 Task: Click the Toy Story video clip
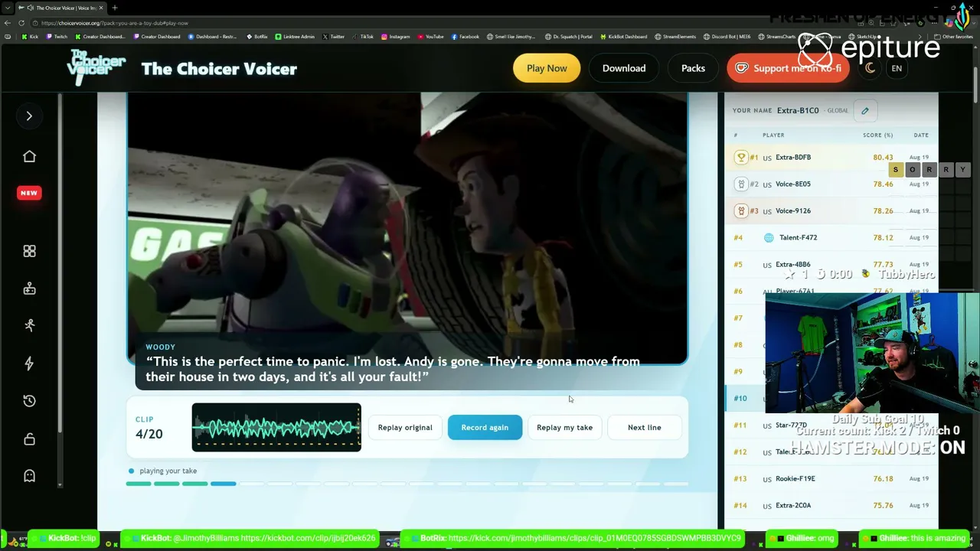(x=407, y=228)
